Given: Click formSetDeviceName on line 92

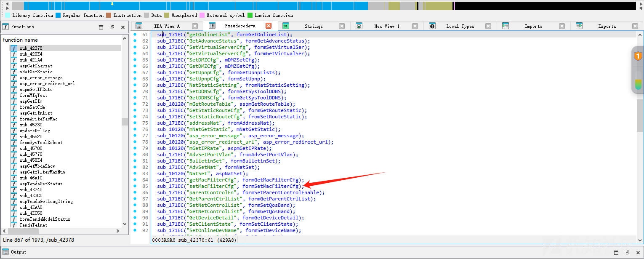Looking at the screenshot, I should pos(271,230).
